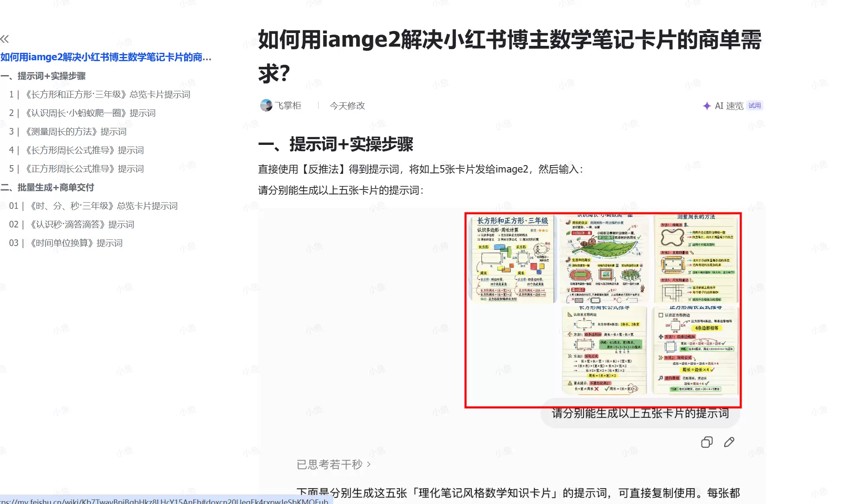Viewport: 863px width, 504px height.
Task: Go to outline item 《长方形周长公式推导》提示词
Action: coord(76,150)
